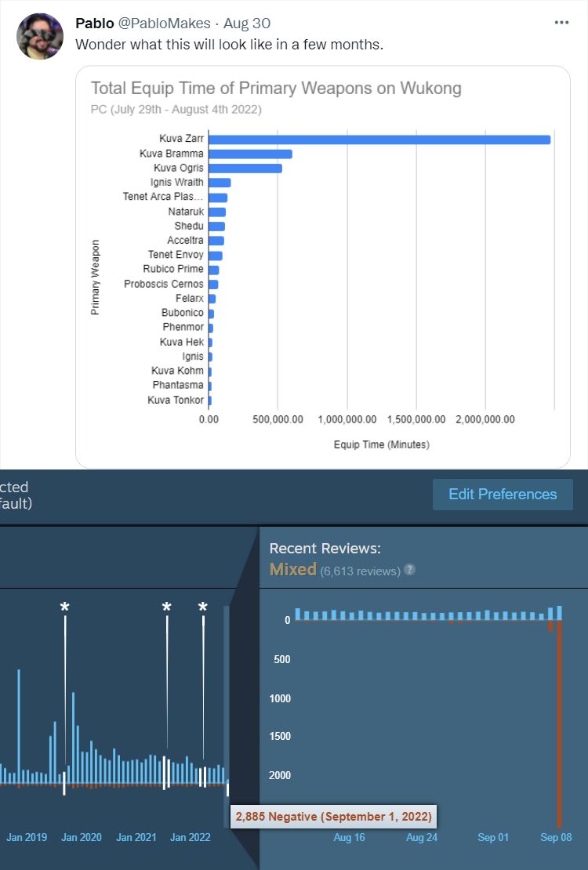Click the Kuva Hek label

coord(182,342)
